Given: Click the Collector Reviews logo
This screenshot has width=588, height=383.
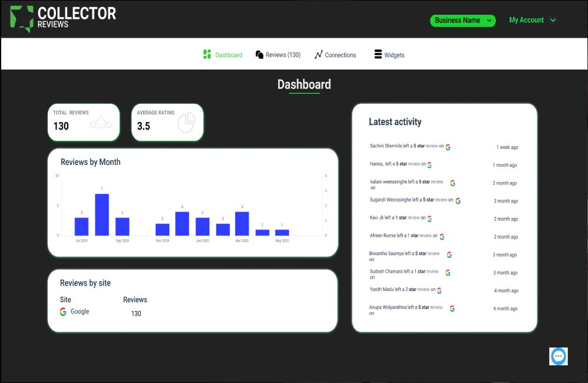Looking at the screenshot, I should pyautogui.click(x=63, y=18).
